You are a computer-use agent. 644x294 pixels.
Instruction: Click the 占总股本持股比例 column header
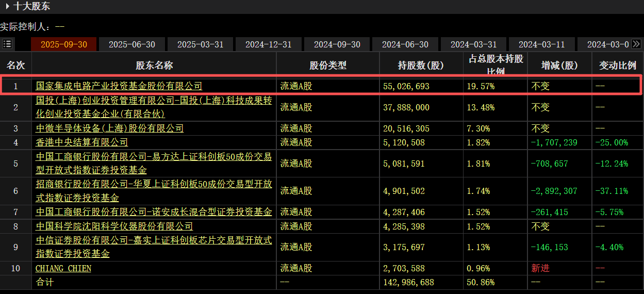click(496, 64)
